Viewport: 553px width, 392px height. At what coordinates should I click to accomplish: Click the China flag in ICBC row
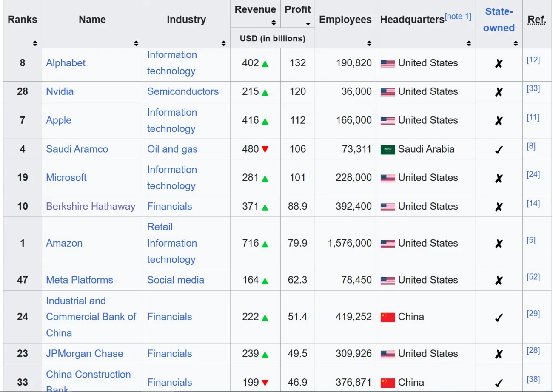388,317
